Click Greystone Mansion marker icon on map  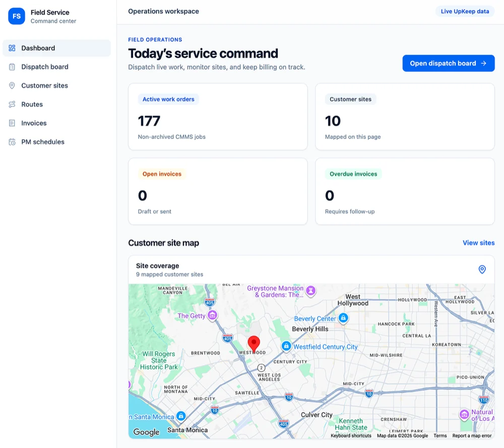(x=310, y=291)
